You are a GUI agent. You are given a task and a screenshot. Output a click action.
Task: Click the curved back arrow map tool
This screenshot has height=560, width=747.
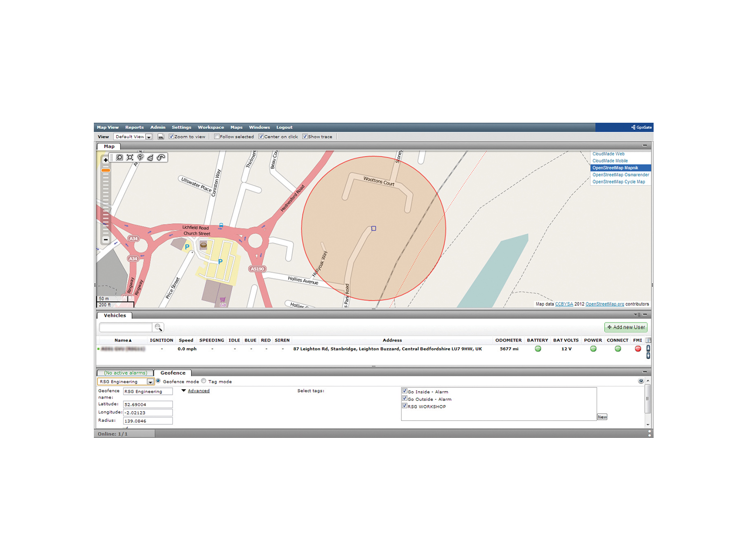point(161,158)
